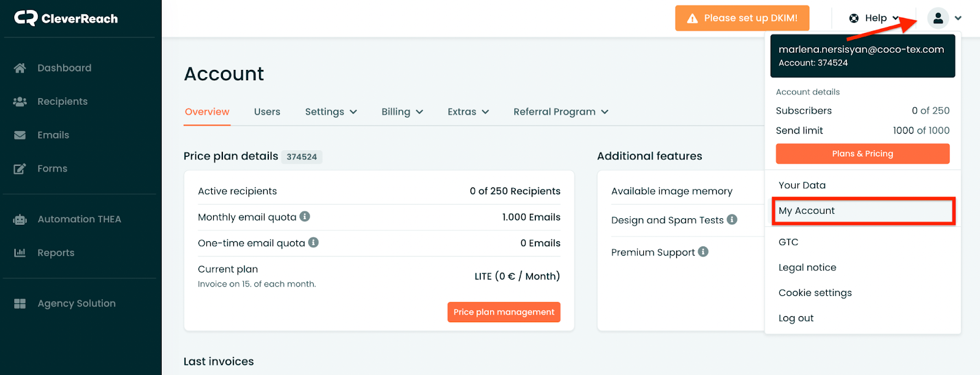
Task: Expand the Settings dropdown chevron
Action: 353,112
